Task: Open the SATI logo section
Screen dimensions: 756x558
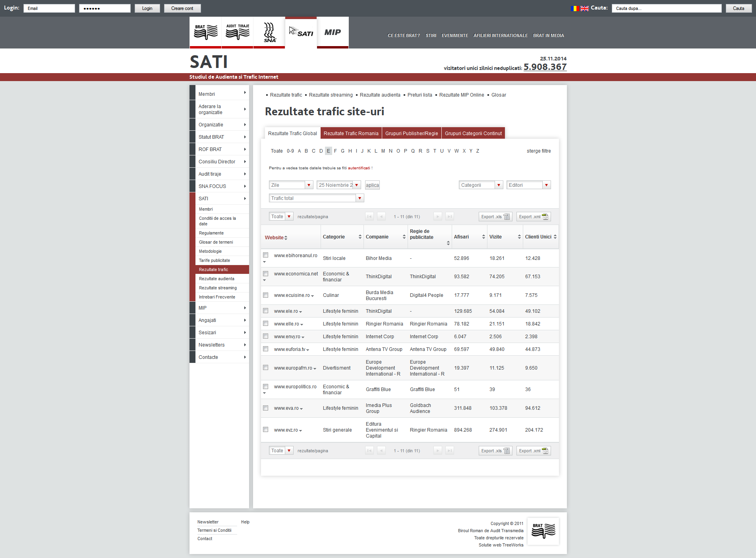Action: (x=301, y=32)
